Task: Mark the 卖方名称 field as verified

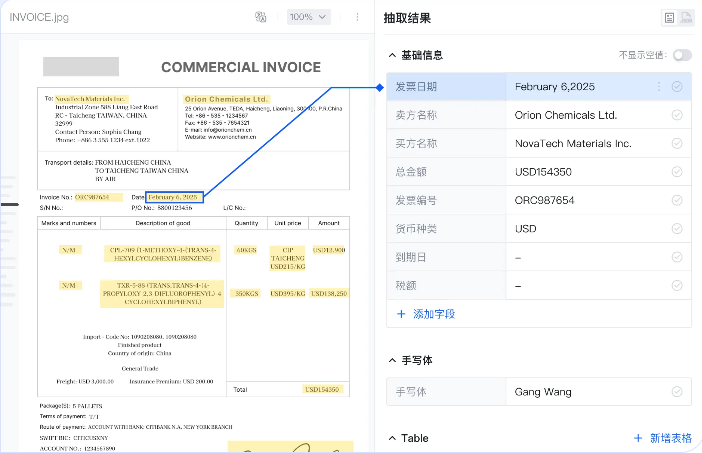Action: coord(677,115)
